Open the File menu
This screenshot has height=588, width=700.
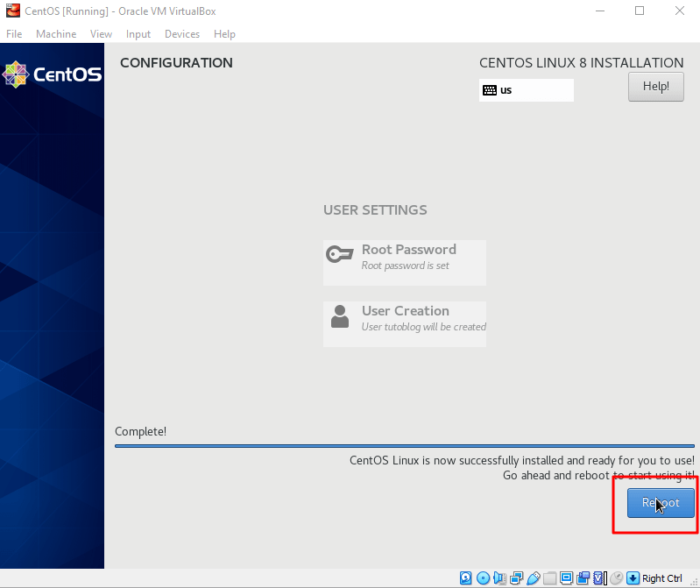pyautogui.click(x=14, y=34)
